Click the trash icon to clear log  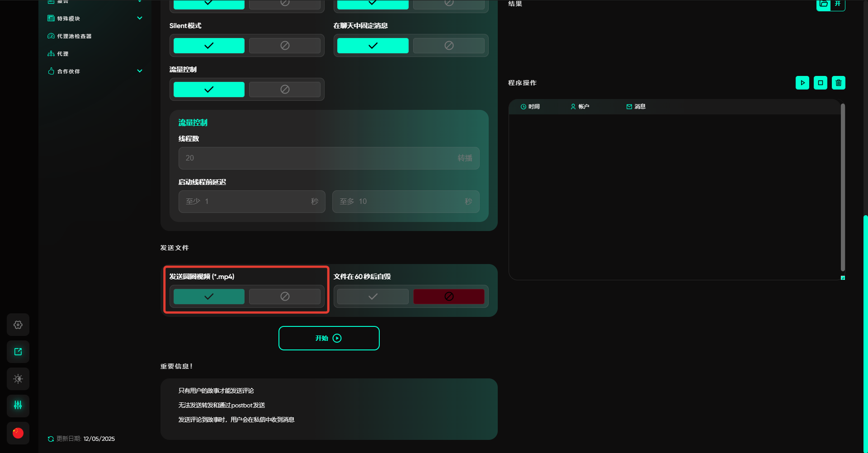(x=838, y=83)
